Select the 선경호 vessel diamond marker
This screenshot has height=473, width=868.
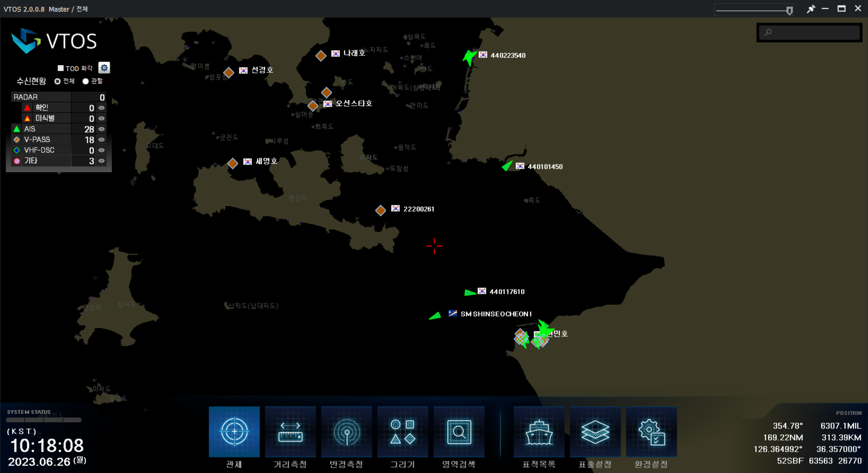point(229,72)
